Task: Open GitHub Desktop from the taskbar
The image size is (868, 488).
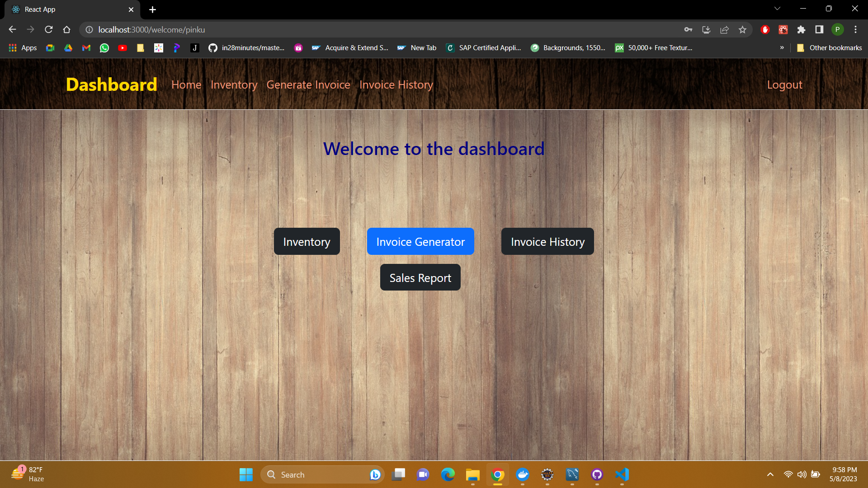Action: 597,474
